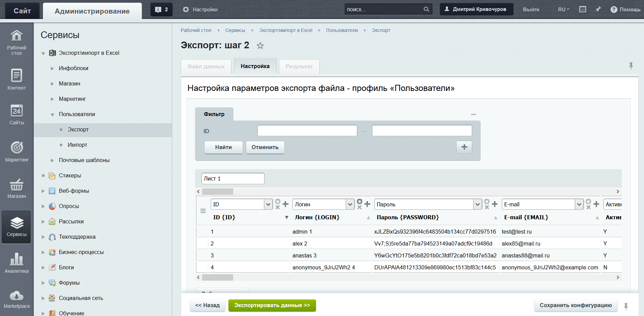The width and height of the screenshot is (644, 316).
Task: Expand the Инфоблоки tree node
Action: (x=52, y=68)
